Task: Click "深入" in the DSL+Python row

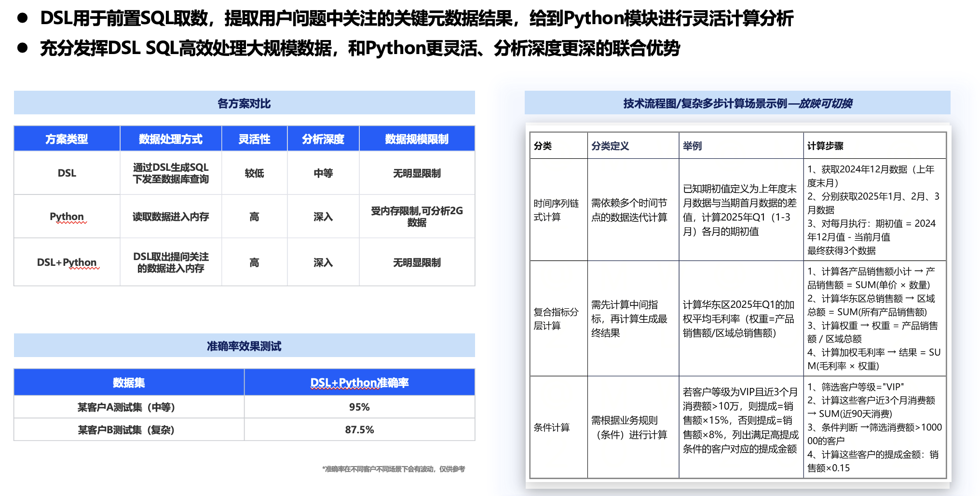Action: click(323, 262)
